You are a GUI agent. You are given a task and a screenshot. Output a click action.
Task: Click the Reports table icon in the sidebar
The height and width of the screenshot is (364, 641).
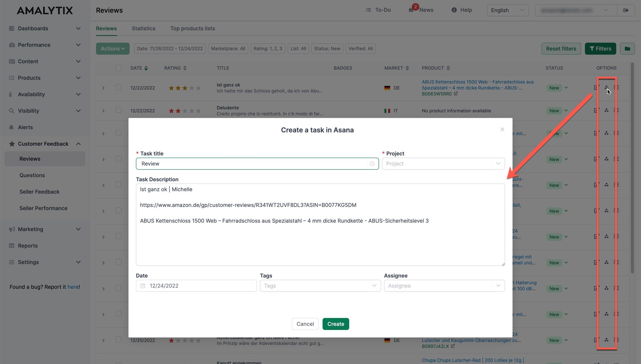tap(12, 246)
